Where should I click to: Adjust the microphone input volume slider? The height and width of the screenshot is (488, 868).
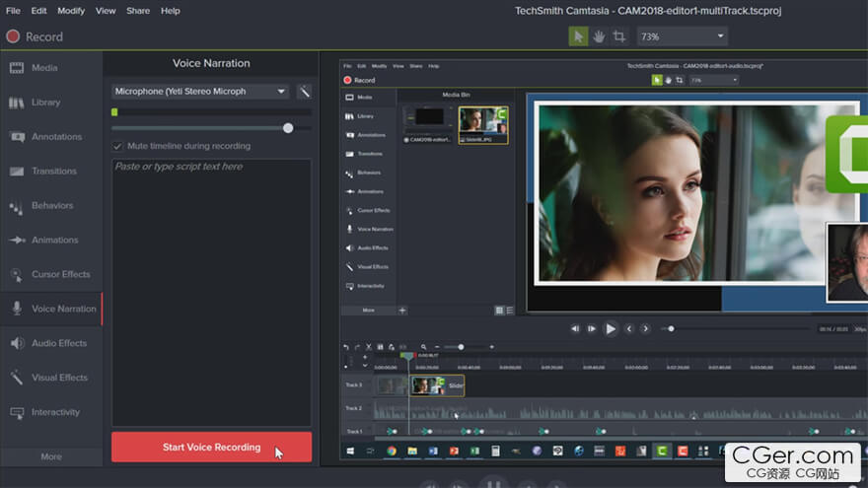click(288, 128)
